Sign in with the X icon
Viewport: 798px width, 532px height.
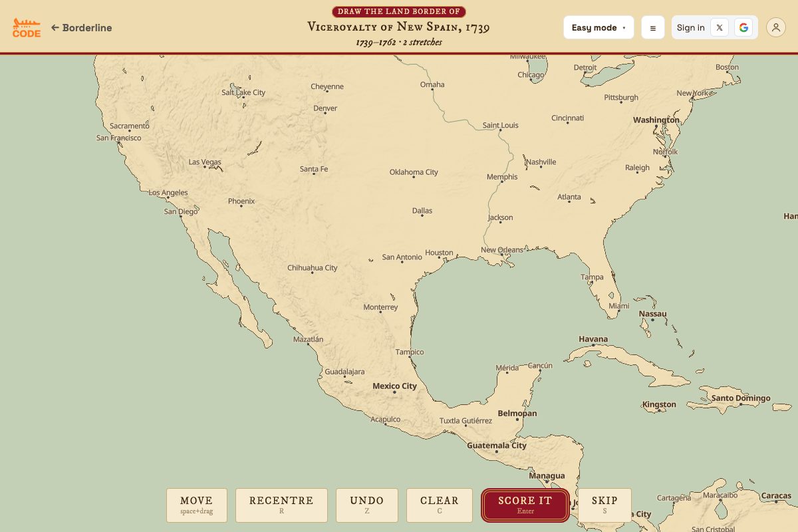[x=720, y=27]
